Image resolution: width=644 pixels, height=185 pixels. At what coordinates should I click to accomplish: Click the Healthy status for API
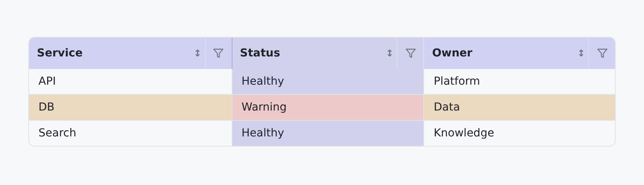click(328, 82)
